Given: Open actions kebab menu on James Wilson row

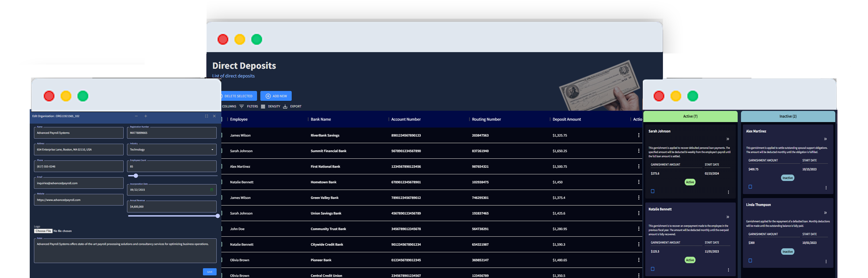Looking at the screenshot, I should coord(639,135).
